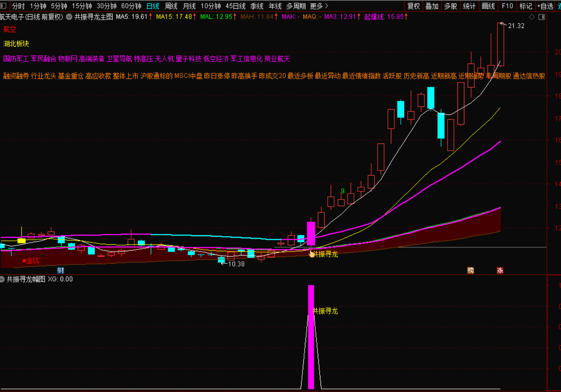
Task: Open the 共振寻龙幅图 sub-chart indicator dropdown
Action: pyautogui.click(x=3, y=279)
